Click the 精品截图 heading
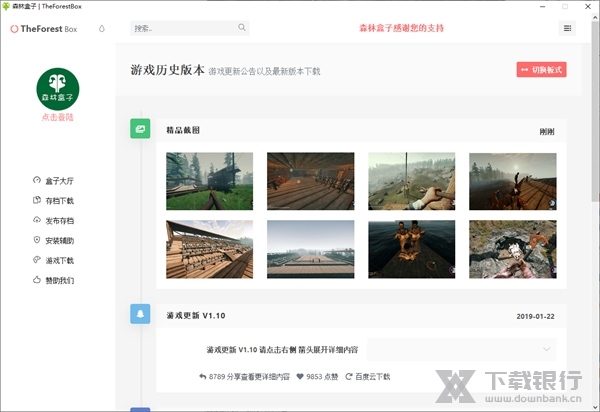This screenshot has height=412, width=600. click(x=183, y=130)
